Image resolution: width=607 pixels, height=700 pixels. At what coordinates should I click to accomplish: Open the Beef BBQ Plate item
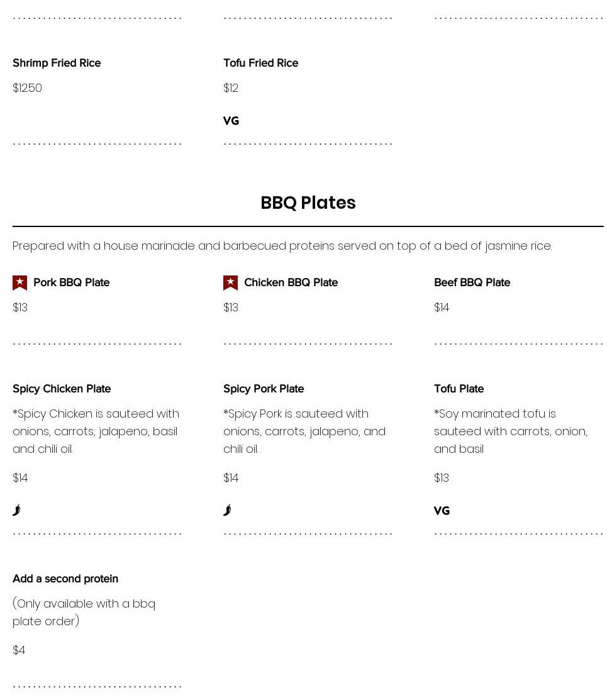point(472,282)
